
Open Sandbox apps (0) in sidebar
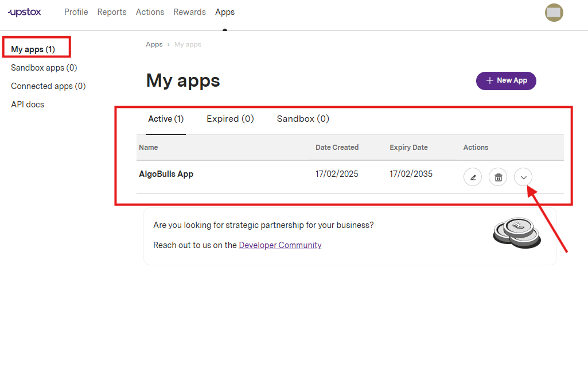tap(44, 68)
